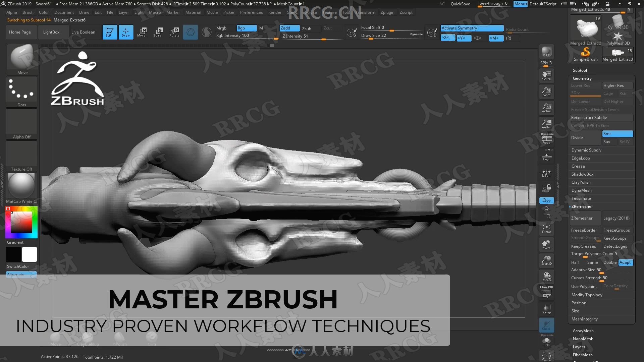Click the DynaMesh button

click(x=581, y=190)
